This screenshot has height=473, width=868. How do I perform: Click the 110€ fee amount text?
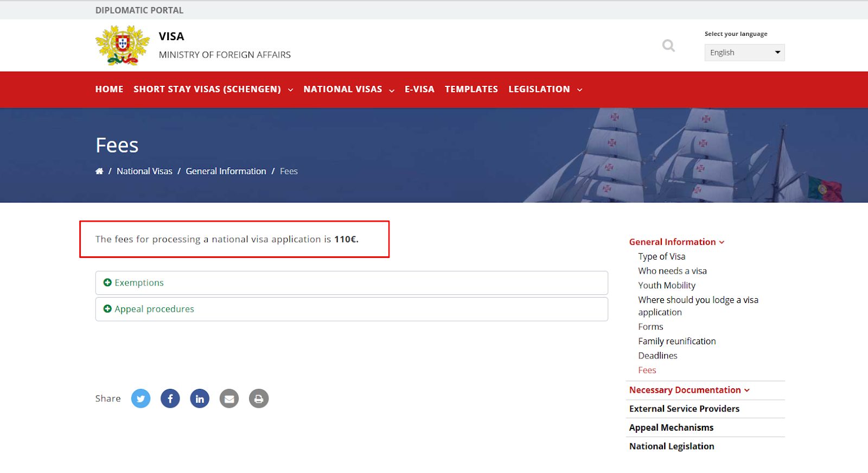346,239
